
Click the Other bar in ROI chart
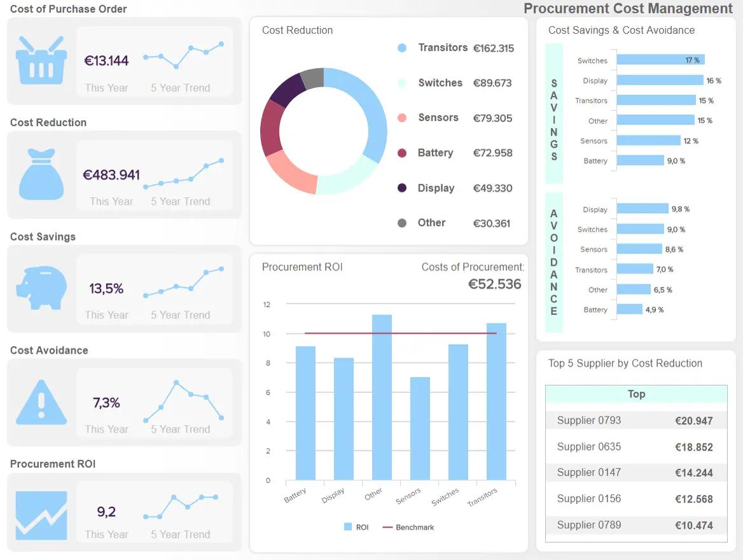coord(382,397)
